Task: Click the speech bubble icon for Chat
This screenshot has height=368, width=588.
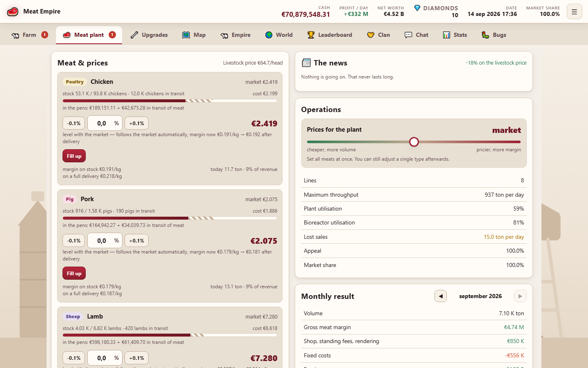Action: pos(408,35)
